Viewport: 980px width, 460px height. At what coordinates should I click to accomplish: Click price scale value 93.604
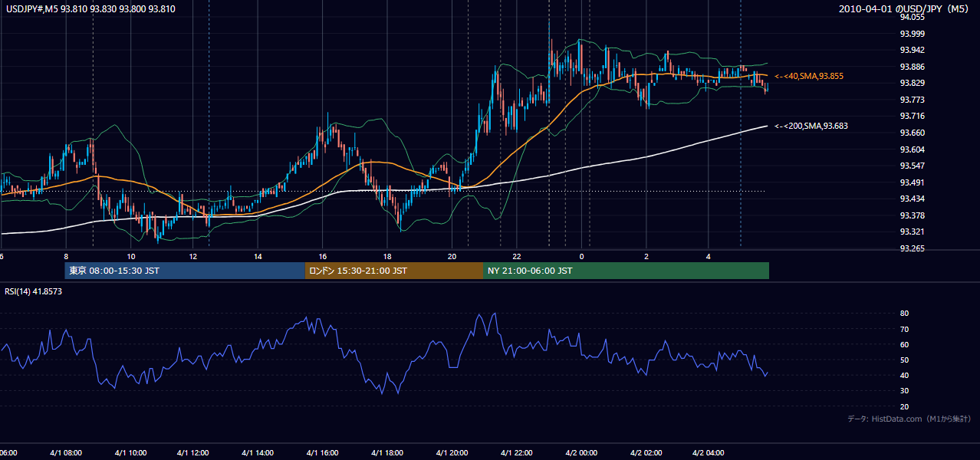click(913, 149)
